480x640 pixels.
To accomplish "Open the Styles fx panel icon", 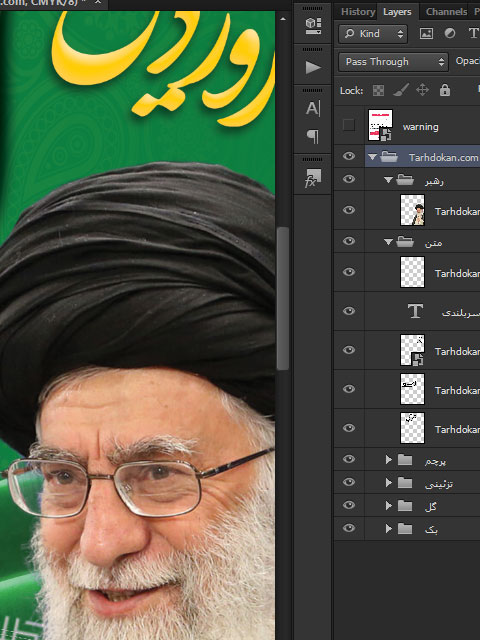I will pyautogui.click(x=313, y=178).
